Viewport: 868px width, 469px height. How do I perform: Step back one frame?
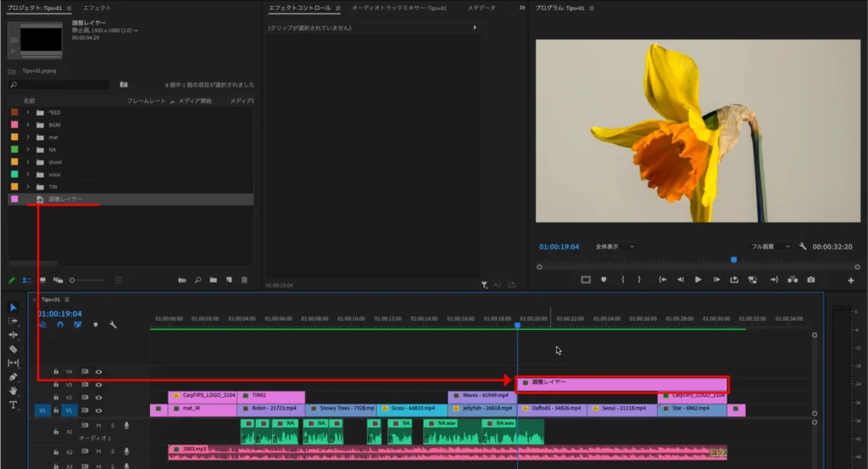tap(681, 280)
